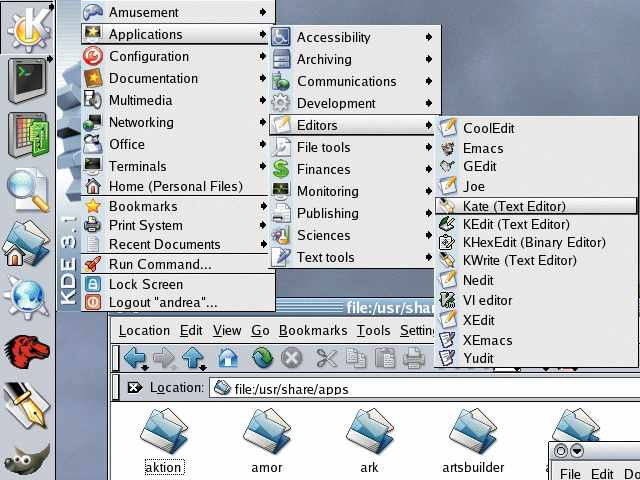Image resolution: width=640 pixels, height=480 pixels.
Task: Open Print System submenu
Action: click(x=175, y=225)
